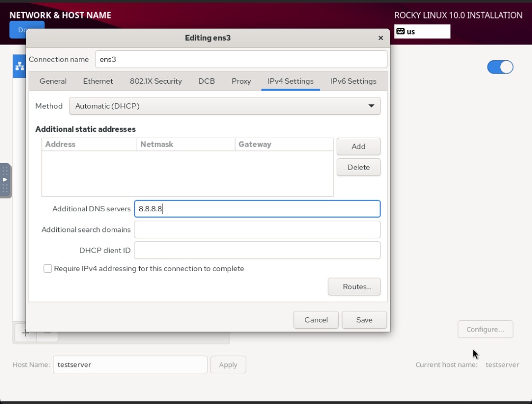Click the Additional DNS servers field
The width and height of the screenshot is (532, 404).
pos(257,209)
